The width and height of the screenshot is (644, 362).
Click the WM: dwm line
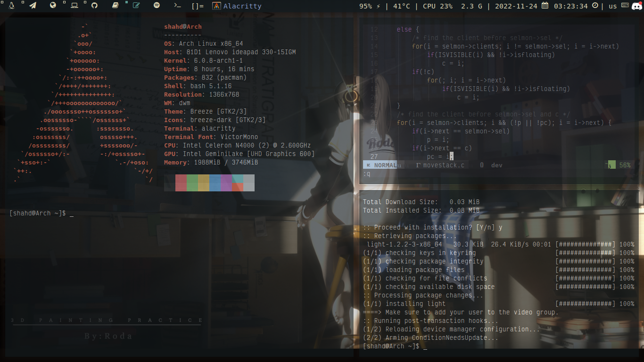pos(177,103)
